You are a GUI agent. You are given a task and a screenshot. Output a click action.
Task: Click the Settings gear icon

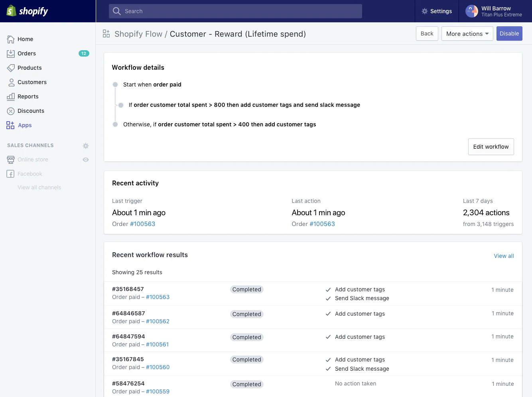425,11
